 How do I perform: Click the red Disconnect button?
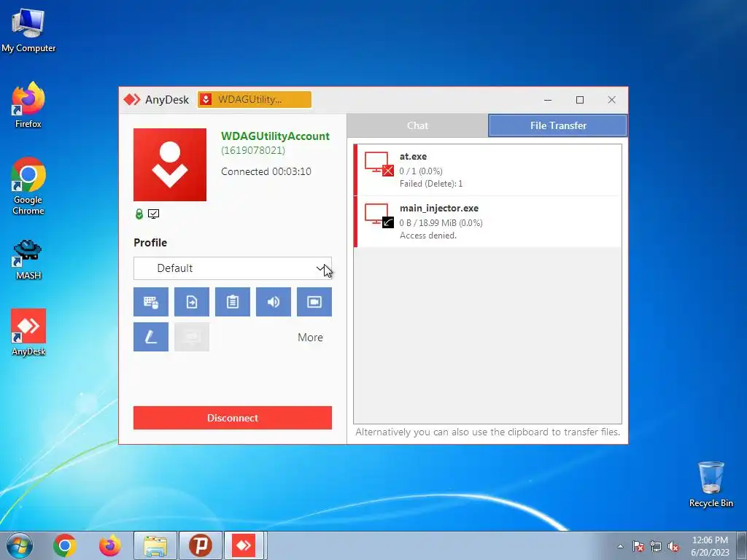233,418
